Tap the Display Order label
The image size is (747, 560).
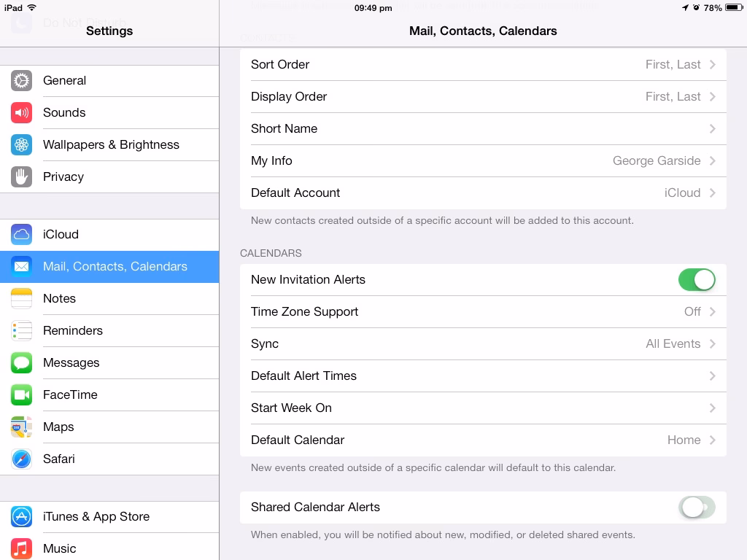tap(289, 97)
